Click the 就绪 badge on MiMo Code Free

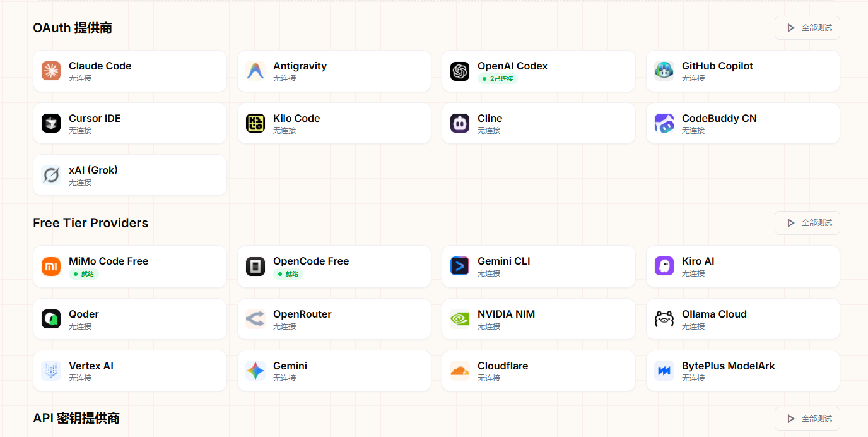tap(84, 274)
